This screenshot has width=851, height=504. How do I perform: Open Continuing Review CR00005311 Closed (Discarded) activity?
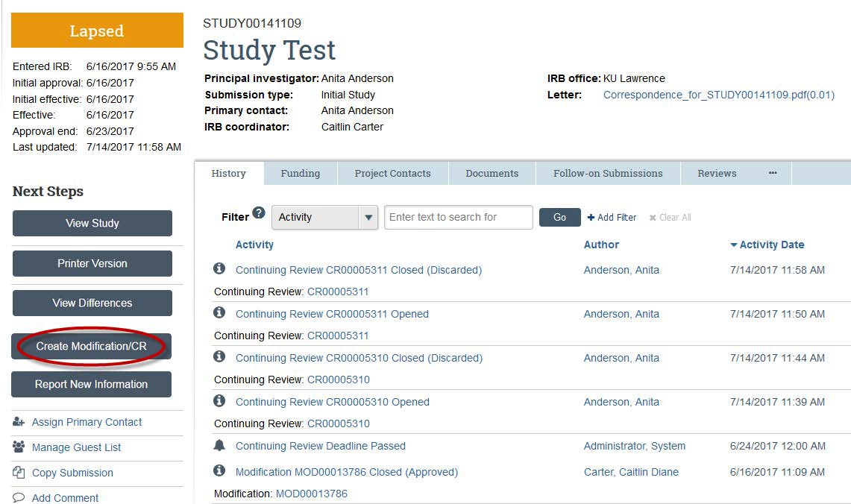[x=359, y=270]
